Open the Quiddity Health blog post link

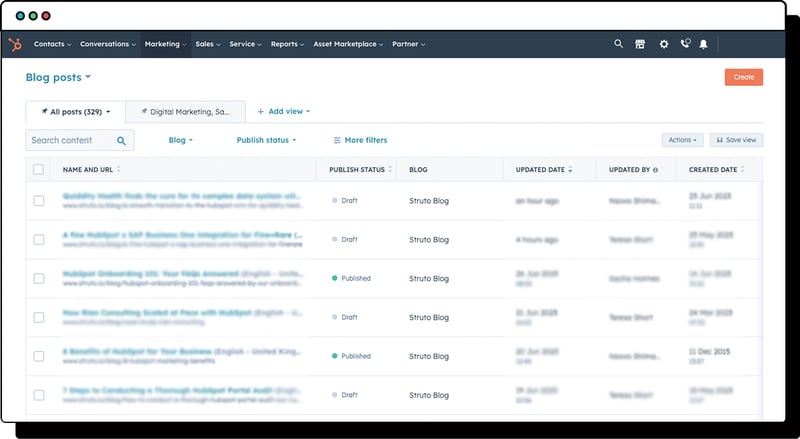coord(181,196)
